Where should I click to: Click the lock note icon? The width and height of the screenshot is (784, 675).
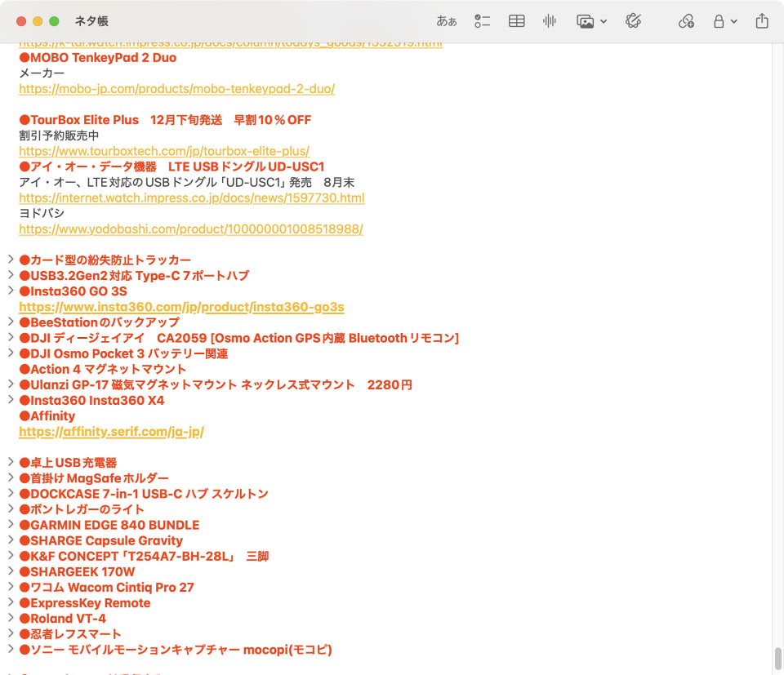(x=719, y=21)
